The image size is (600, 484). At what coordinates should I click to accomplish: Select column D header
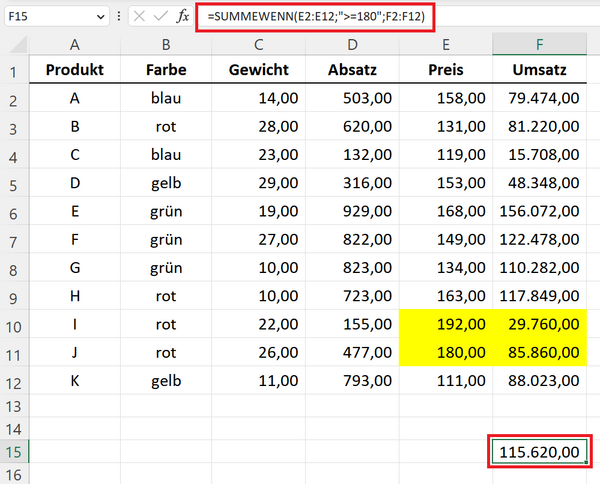click(x=352, y=45)
